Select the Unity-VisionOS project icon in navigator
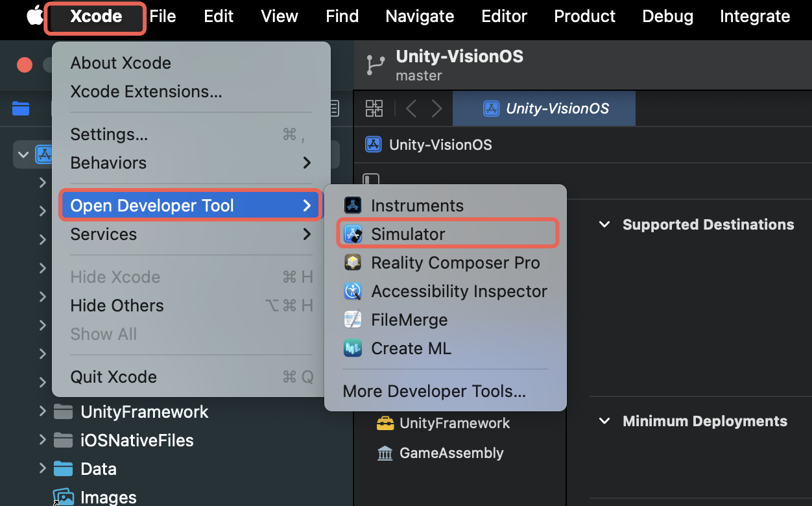 (x=44, y=154)
